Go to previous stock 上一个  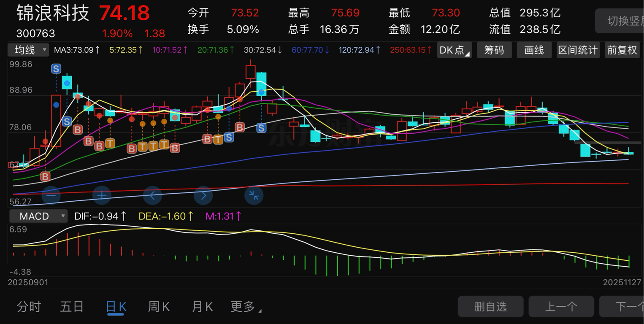(561, 306)
